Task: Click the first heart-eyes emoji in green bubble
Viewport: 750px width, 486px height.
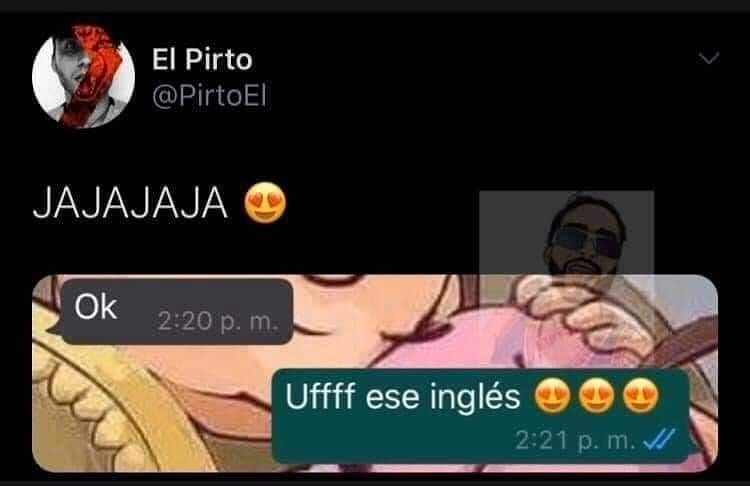Action: [x=552, y=396]
